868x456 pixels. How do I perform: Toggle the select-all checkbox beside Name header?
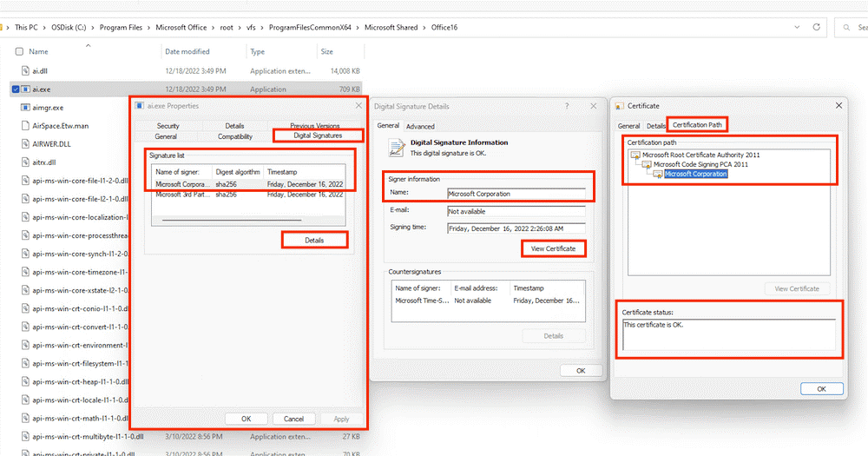click(19, 51)
